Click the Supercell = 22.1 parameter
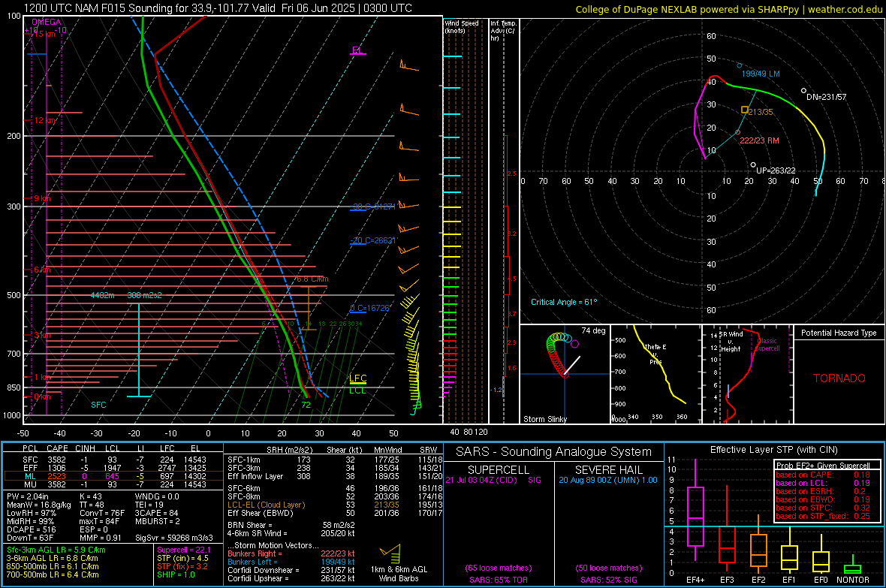Screen dimensions: 886x588 coord(184,550)
